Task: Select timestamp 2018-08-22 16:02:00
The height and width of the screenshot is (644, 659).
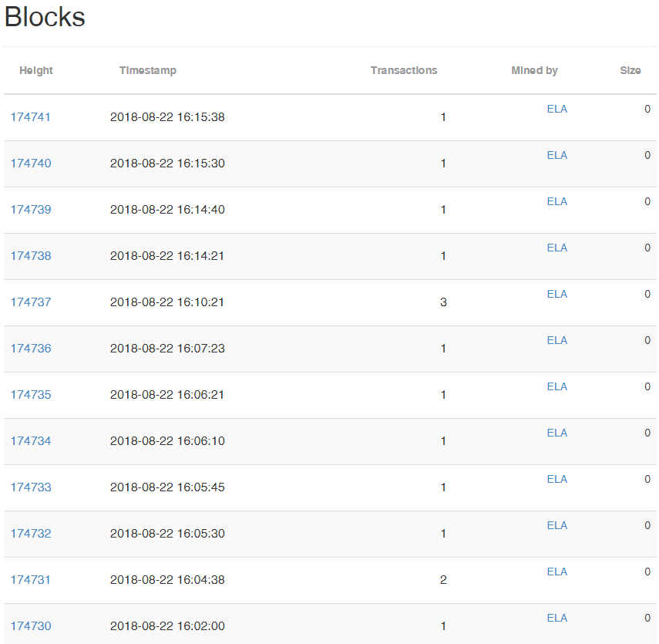Action: point(167,626)
